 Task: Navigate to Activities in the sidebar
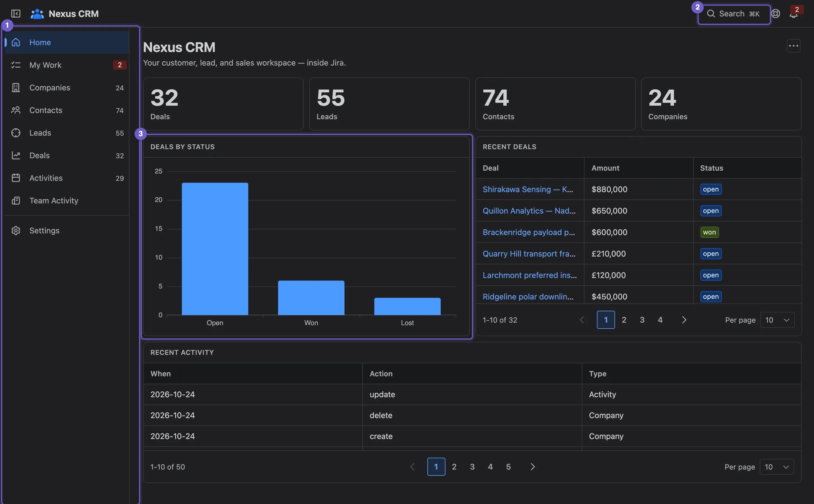coord(67,178)
